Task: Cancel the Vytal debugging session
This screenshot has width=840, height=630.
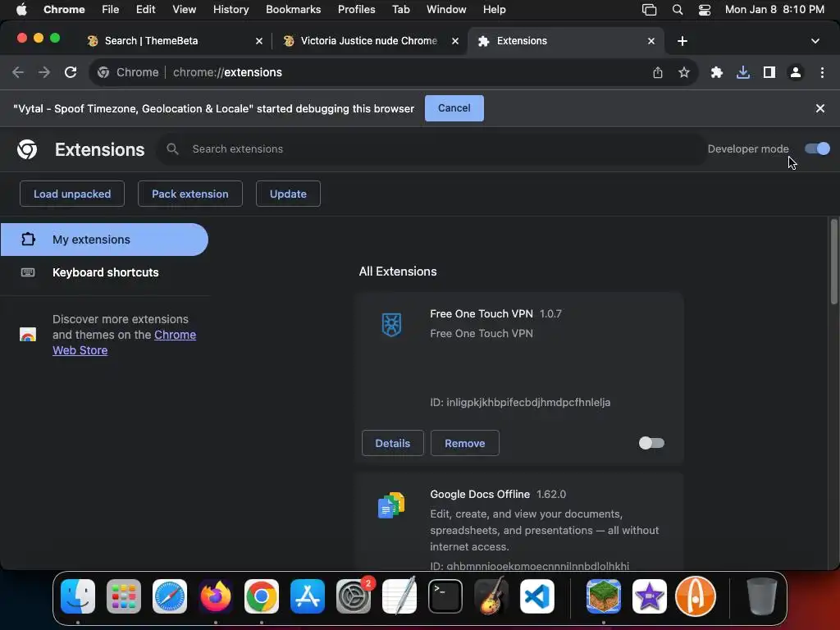Action: 454,108
